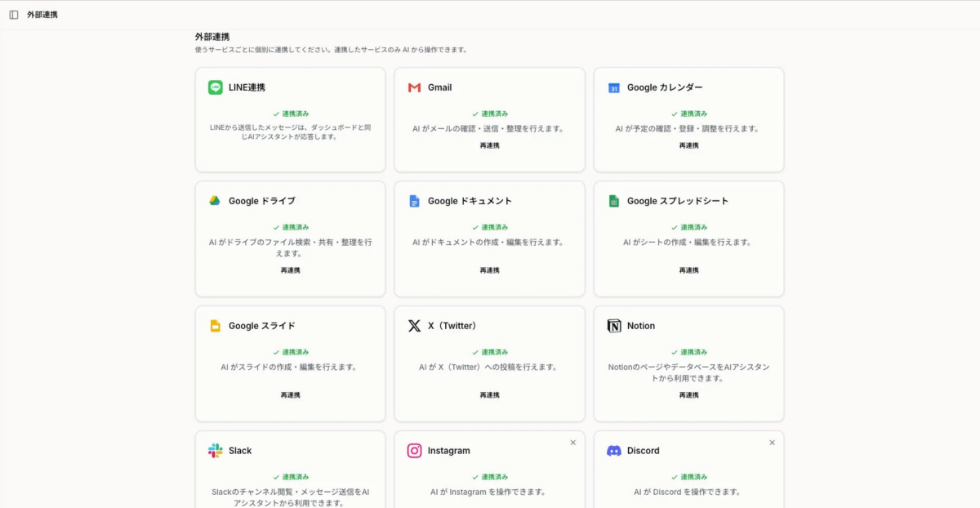
Task: Toggle the sidebar panel icon
Action: [14, 15]
